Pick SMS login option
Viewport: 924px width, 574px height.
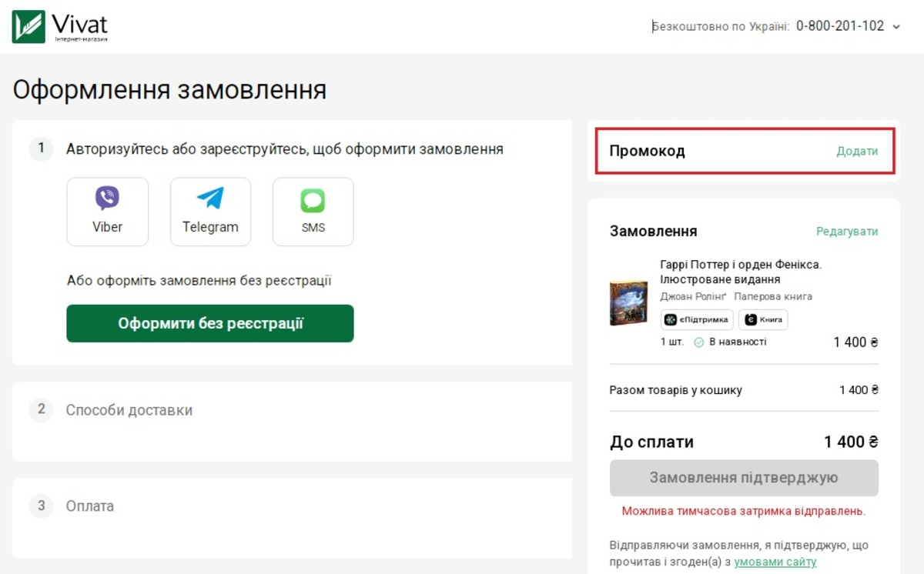[313, 211]
